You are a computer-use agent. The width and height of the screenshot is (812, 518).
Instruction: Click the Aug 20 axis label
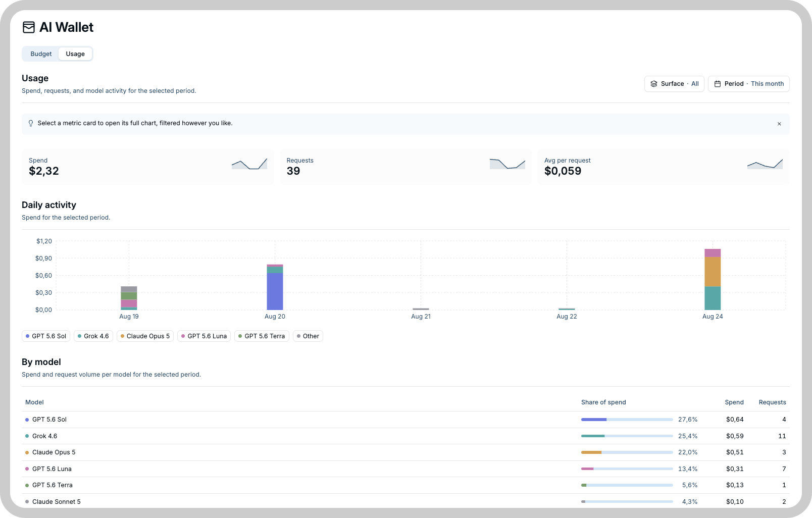tap(275, 317)
